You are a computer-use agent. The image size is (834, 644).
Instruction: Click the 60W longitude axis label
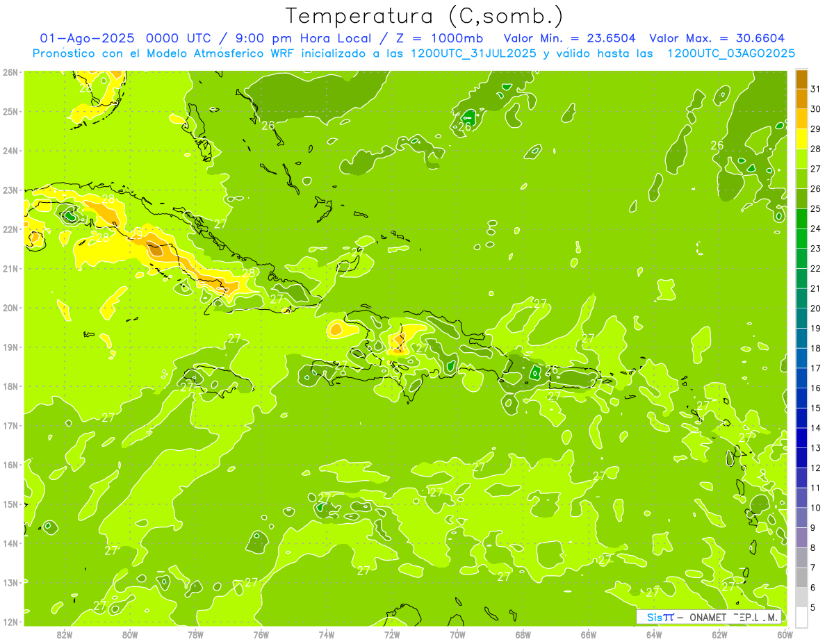785,635
